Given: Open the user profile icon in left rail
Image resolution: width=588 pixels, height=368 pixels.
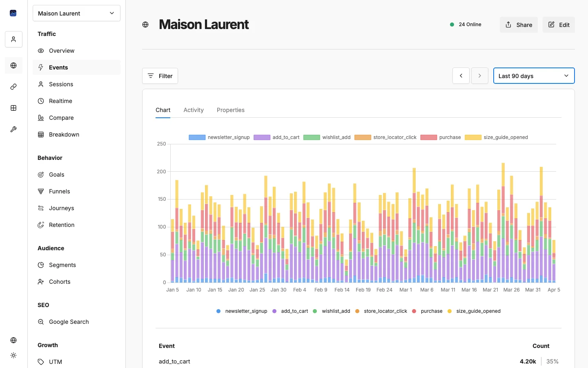Looking at the screenshot, I should pyautogui.click(x=13, y=39).
